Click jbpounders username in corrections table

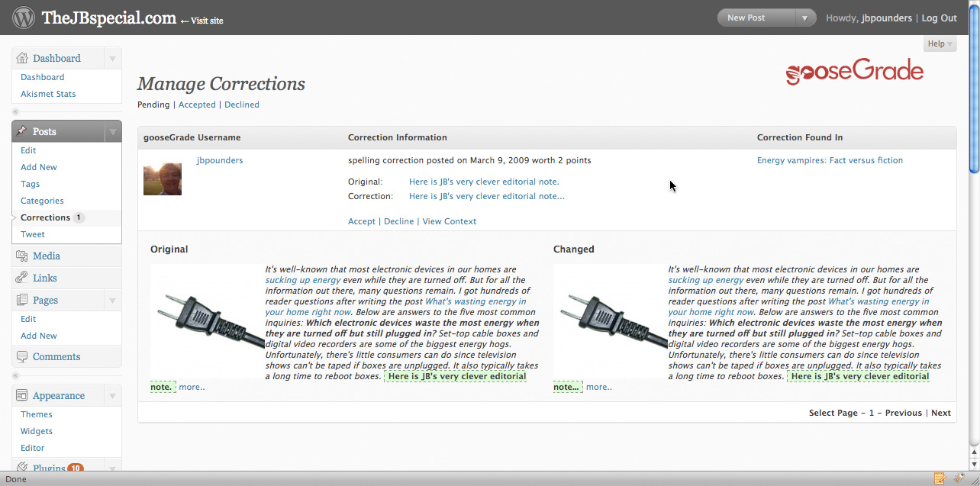pos(220,160)
